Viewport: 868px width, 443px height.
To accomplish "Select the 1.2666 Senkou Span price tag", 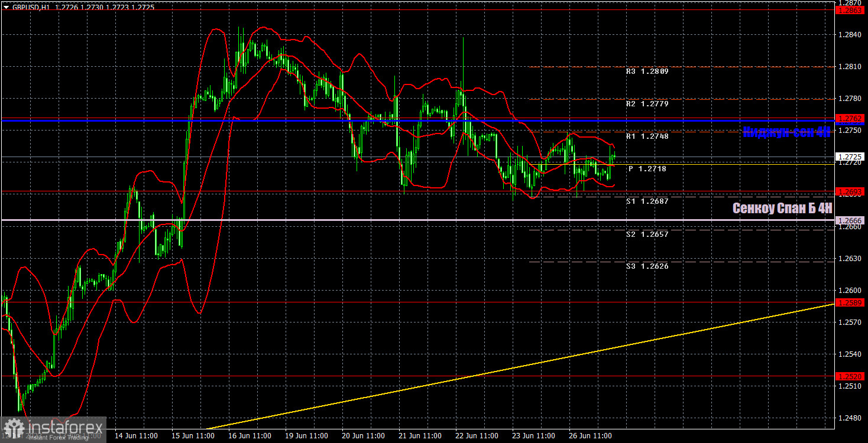I will pyautogui.click(x=850, y=220).
